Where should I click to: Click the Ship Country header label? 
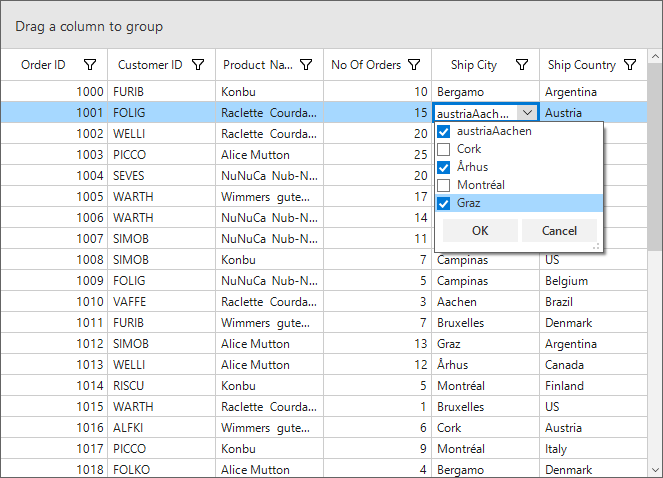click(581, 65)
